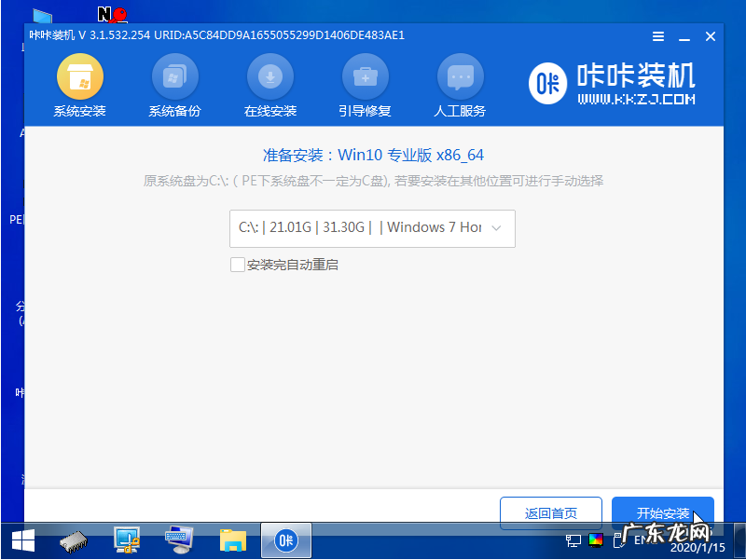Viewport: 746px width, 560px height.
Task: Open File Explorer from the taskbar
Action: point(233,540)
